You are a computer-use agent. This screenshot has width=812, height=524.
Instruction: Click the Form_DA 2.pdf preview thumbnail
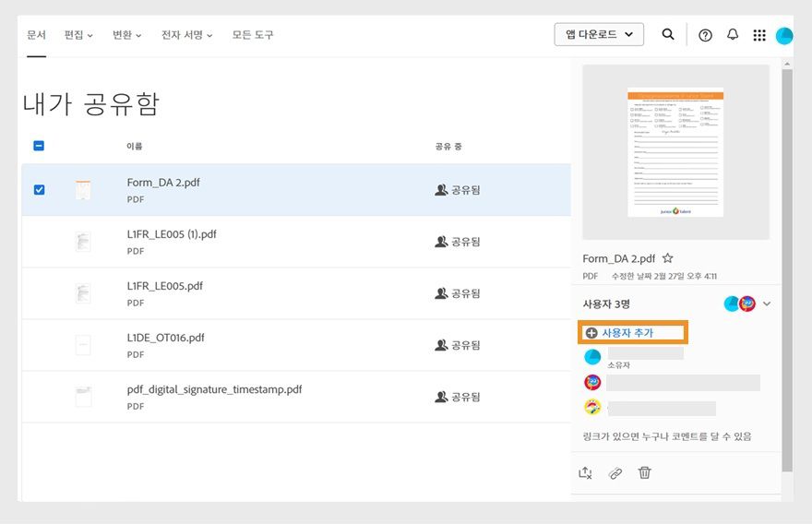click(675, 152)
